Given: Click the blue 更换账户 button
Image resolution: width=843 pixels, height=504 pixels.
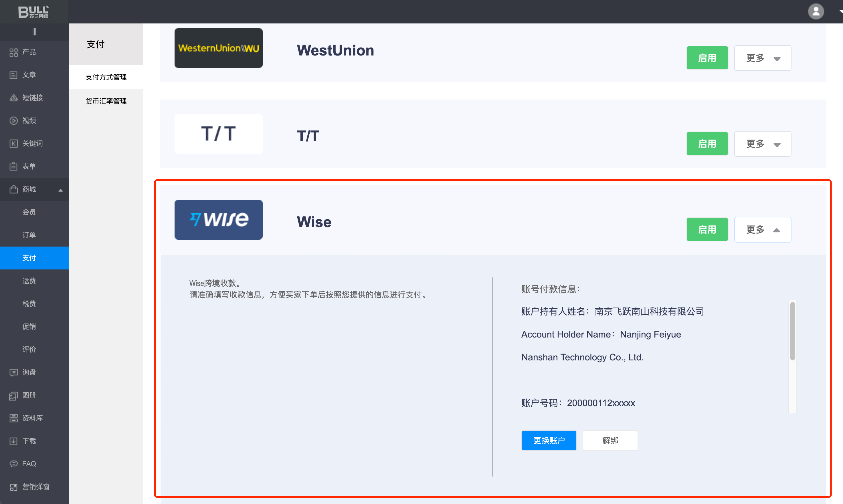Looking at the screenshot, I should (x=549, y=440).
